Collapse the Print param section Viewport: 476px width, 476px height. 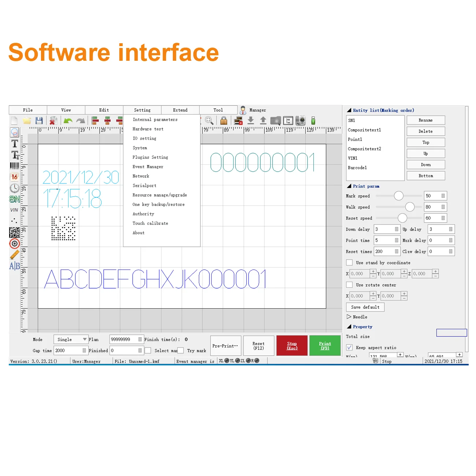349,186
